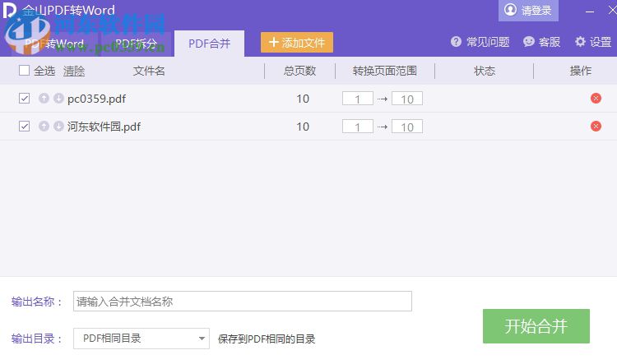Start merging with 开始合并 button

(x=536, y=326)
